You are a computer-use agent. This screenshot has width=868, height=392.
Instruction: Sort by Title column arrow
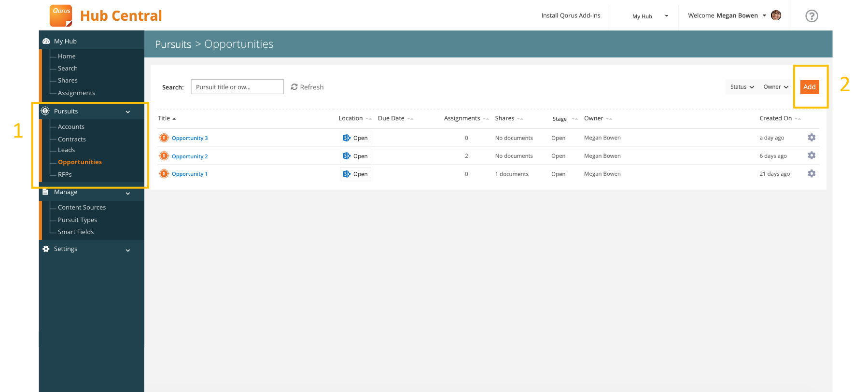pyautogui.click(x=174, y=119)
